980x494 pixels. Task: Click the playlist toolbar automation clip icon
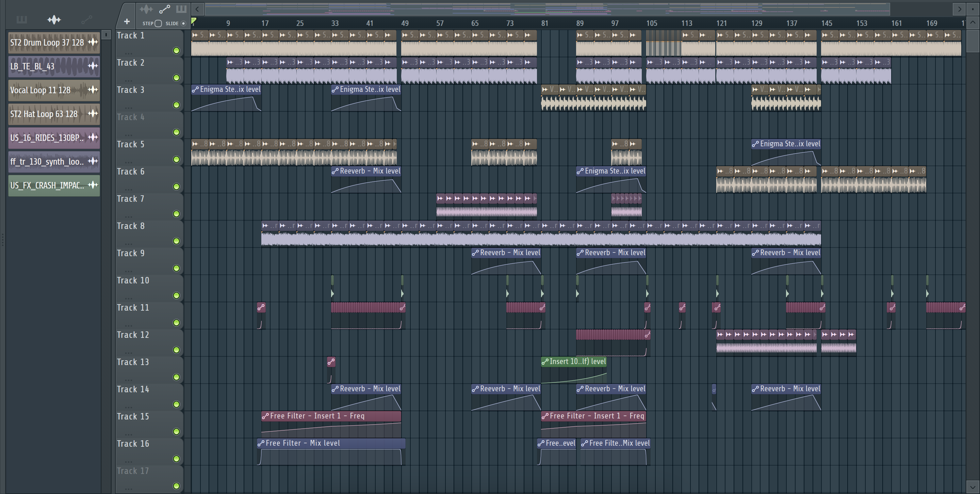164,9
